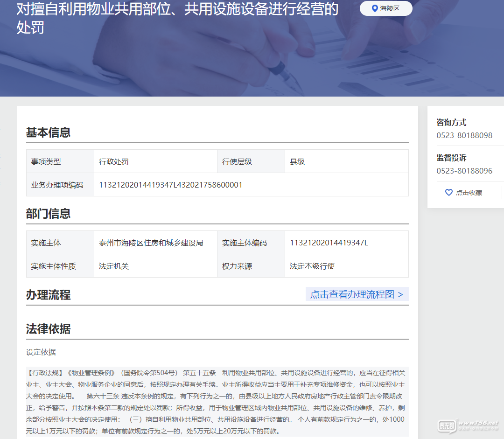Image resolution: width=504 pixels, height=439 pixels.
Task: Click the heart favorite icon
Action: [x=448, y=192]
